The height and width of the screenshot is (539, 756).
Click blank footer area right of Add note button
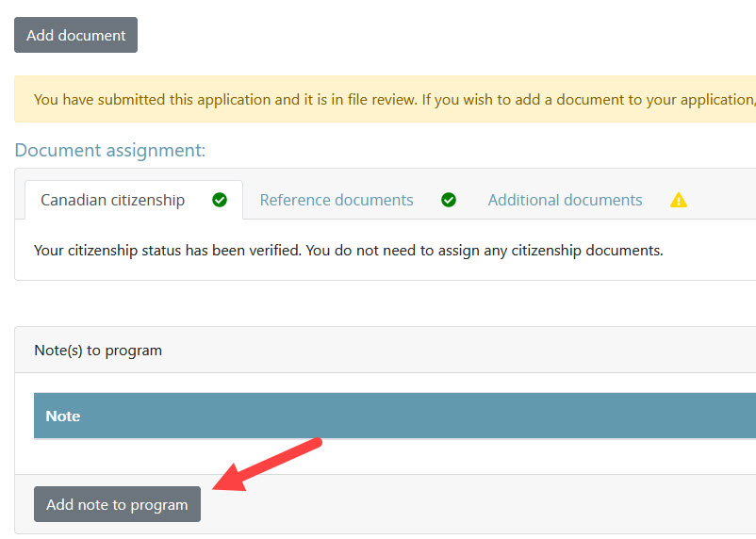(471, 504)
